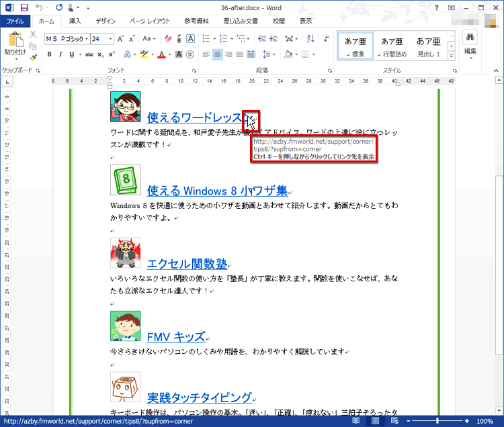Click the Redo/Repeat icon

pyautogui.click(x=59, y=7)
